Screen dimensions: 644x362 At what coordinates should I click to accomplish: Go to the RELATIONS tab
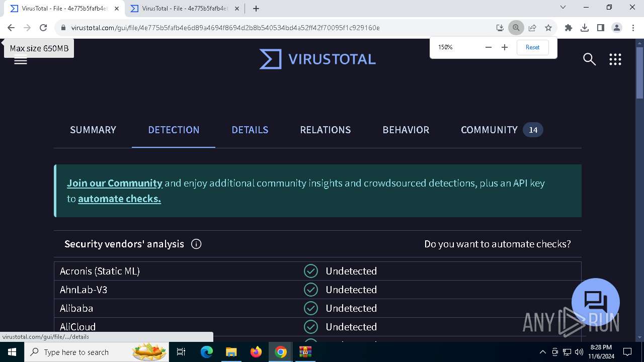[x=326, y=130]
